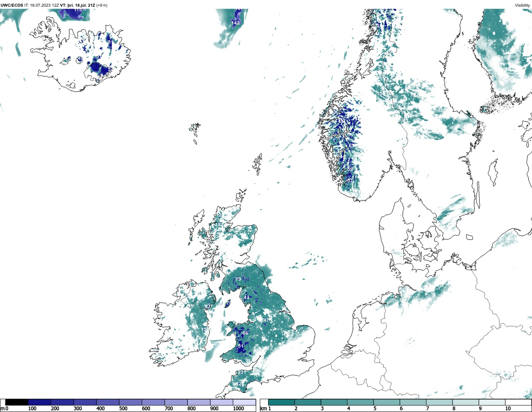Click the "UWC/ECDS" header text
This screenshot has height=412, width=532.
click(x=12, y=5)
